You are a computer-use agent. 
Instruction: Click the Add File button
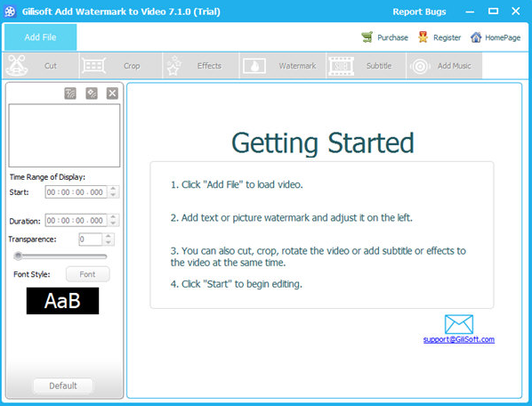[40, 37]
